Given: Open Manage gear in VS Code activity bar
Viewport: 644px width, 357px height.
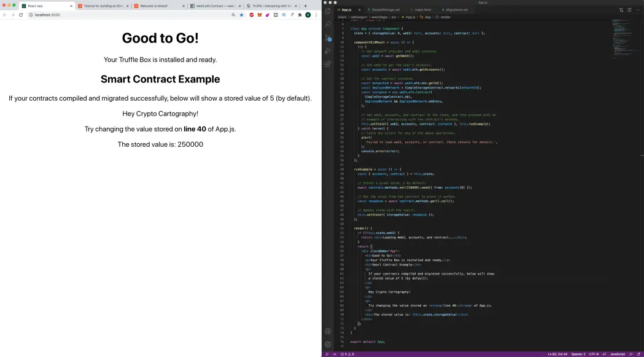Looking at the screenshot, I should (328, 344).
